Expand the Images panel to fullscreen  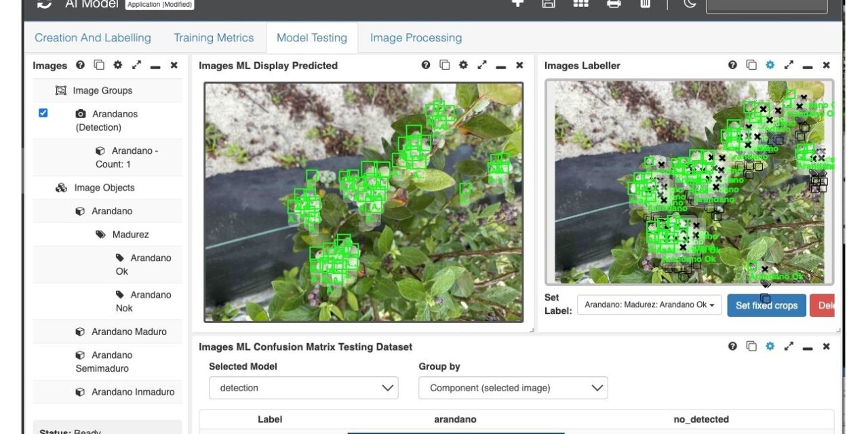(136, 65)
